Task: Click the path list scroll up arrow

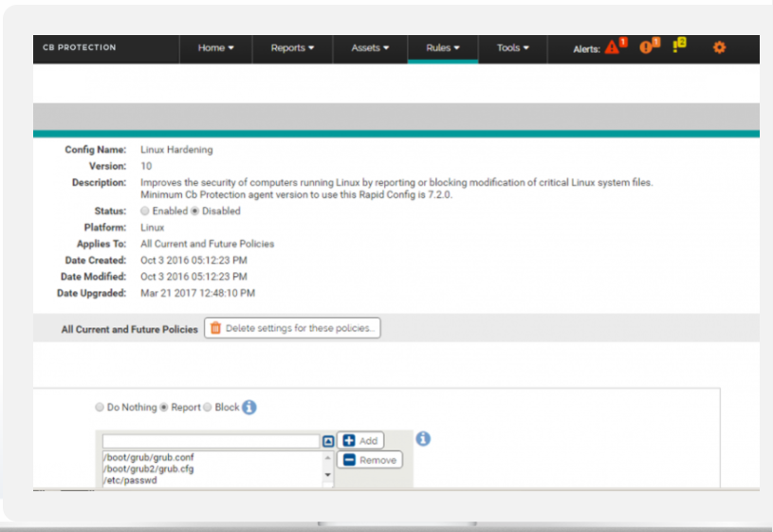Action: [x=328, y=458]
